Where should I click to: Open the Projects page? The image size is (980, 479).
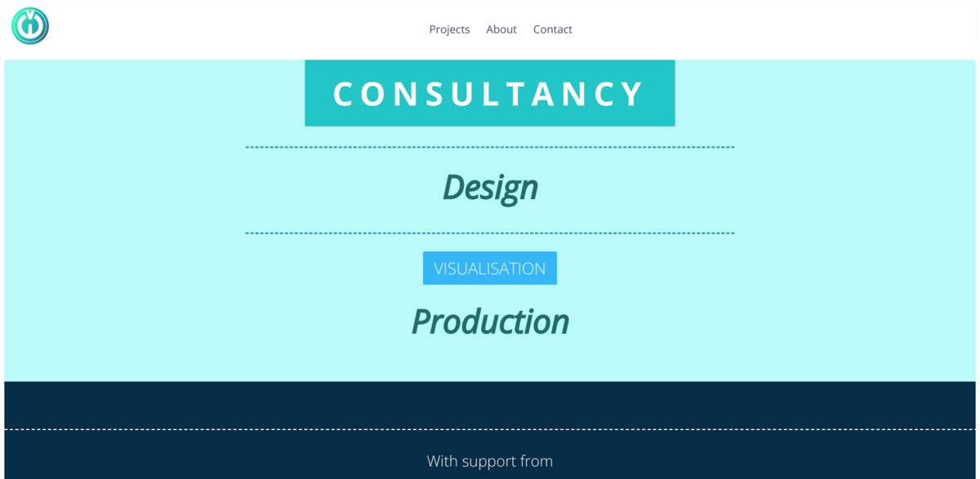pos(449,29)
